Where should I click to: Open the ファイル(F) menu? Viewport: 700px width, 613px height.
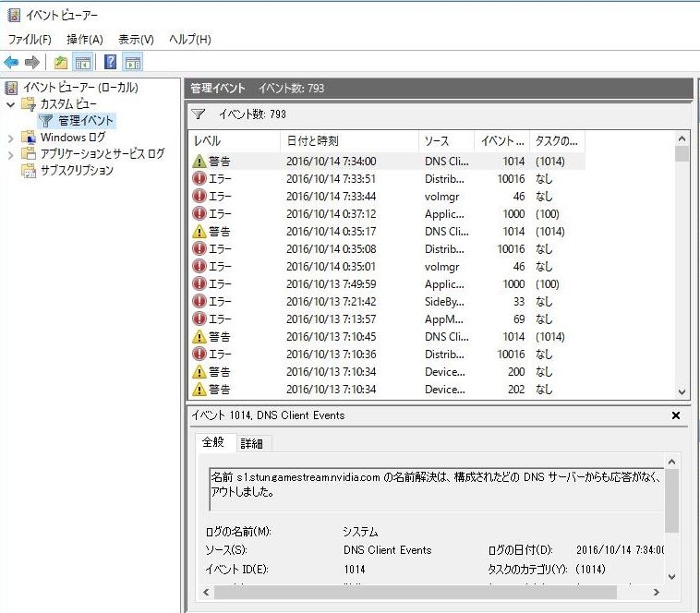pyautogui.click(x=30, y=40)
